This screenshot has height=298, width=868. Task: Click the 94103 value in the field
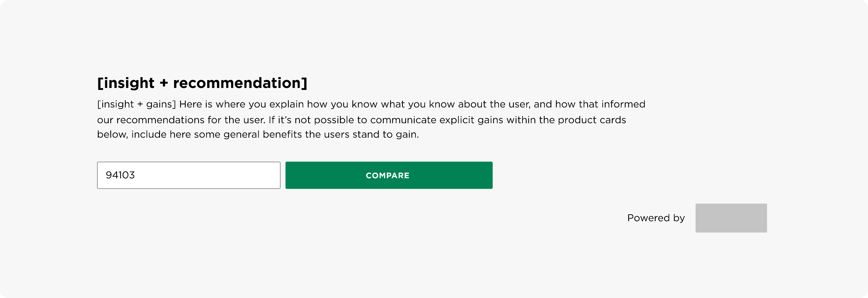[120, 175]
